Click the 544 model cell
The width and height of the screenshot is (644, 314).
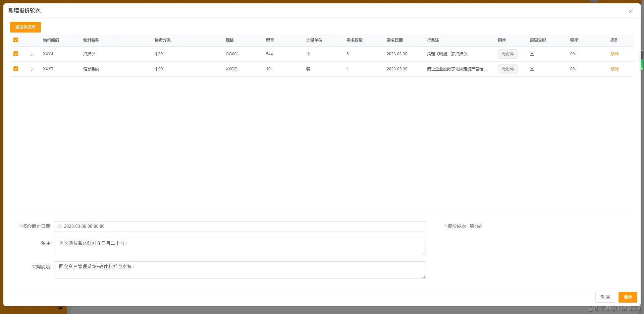[269, 54]
